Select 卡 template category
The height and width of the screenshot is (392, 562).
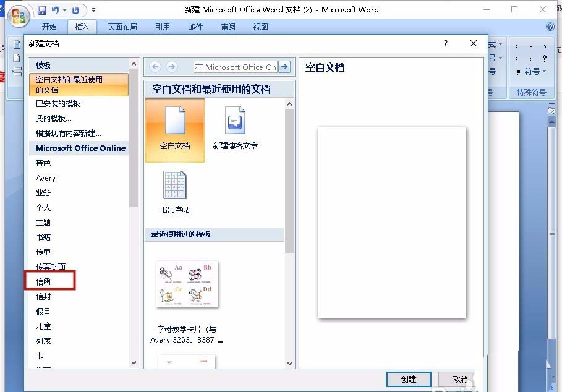(x=40, y=356)
